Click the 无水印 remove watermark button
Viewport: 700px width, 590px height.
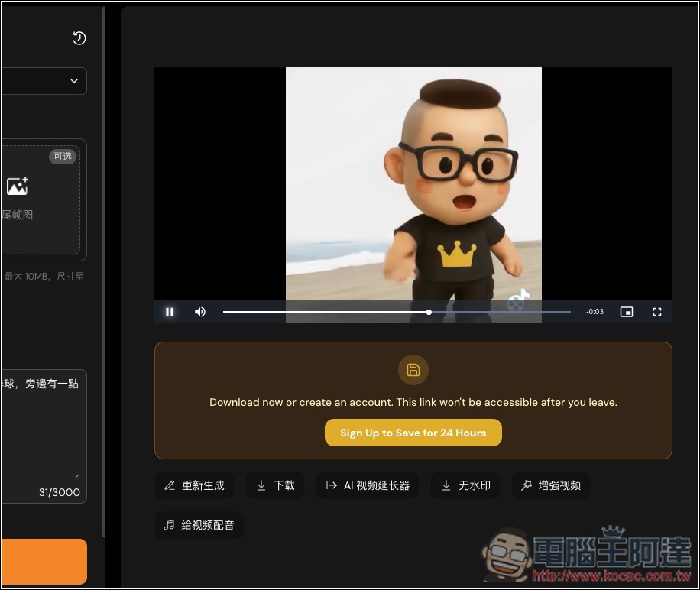(465, 485)
